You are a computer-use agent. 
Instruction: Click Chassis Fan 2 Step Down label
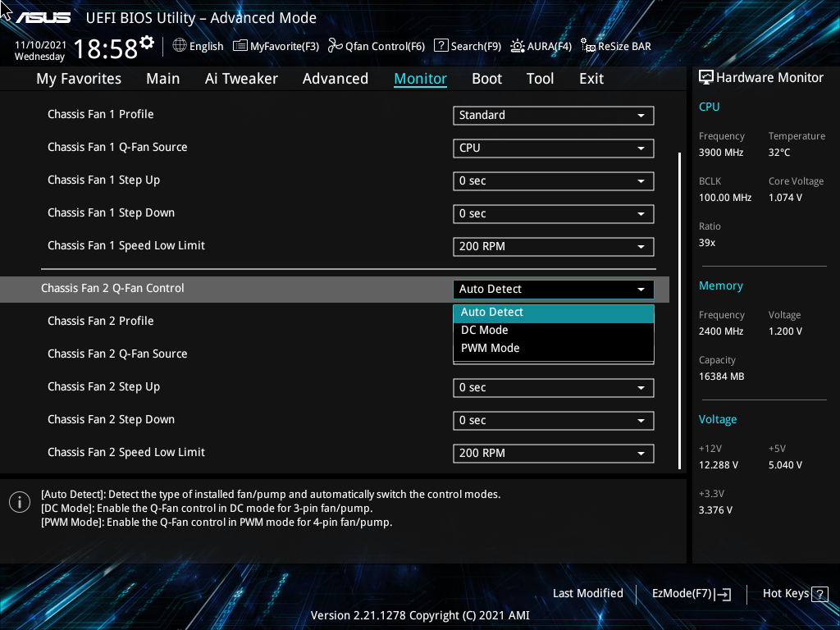[x=111, y=419]
